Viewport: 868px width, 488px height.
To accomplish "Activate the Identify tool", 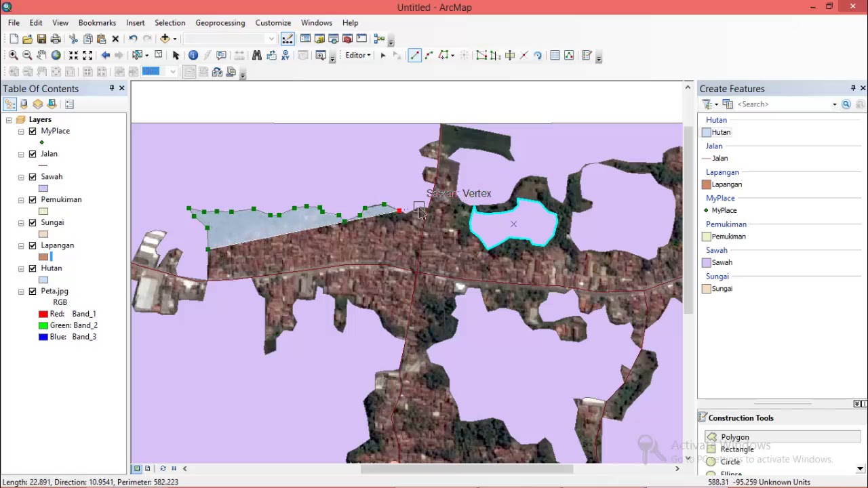I will pos(193,56).
